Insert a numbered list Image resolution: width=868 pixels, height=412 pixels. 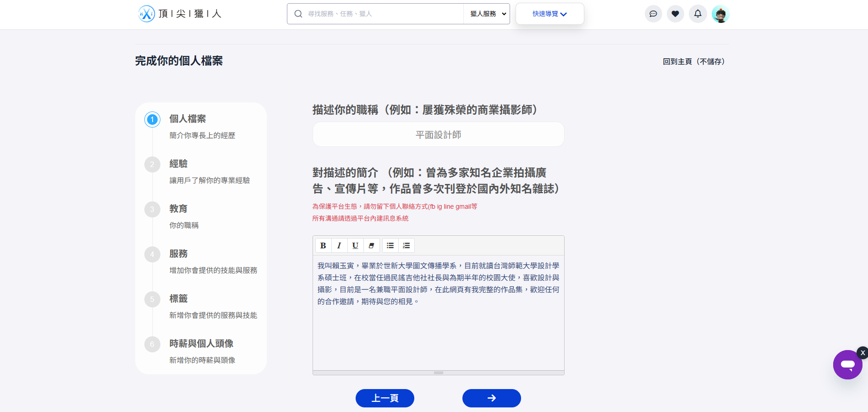tap(407, 245)
